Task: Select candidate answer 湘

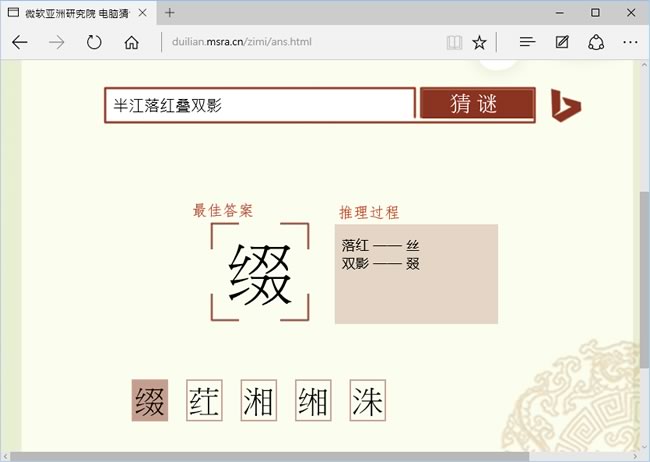Action: 259,400
